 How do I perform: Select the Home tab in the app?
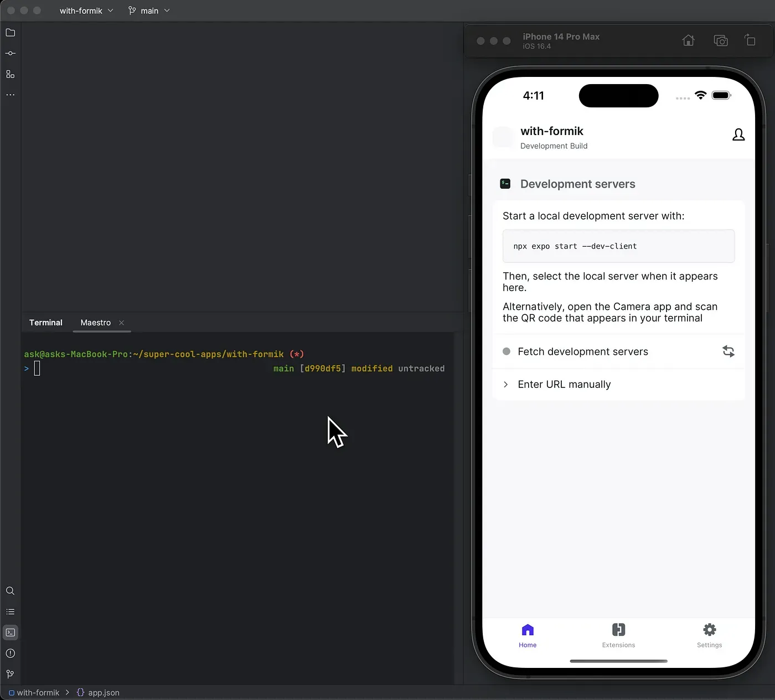528,636
